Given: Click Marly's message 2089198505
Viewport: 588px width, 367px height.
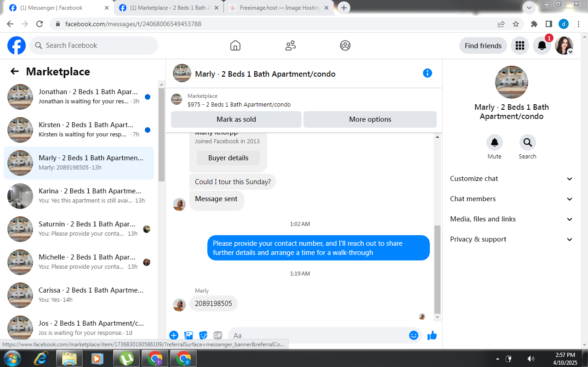Looking at the screenshot, I should coord(213,304).
